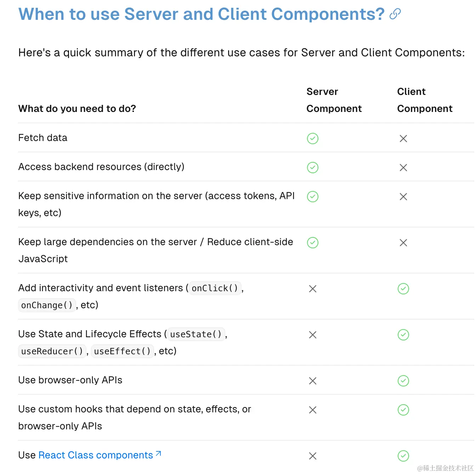Click checkmark for Keep sensitive information row

pos(312,197)
